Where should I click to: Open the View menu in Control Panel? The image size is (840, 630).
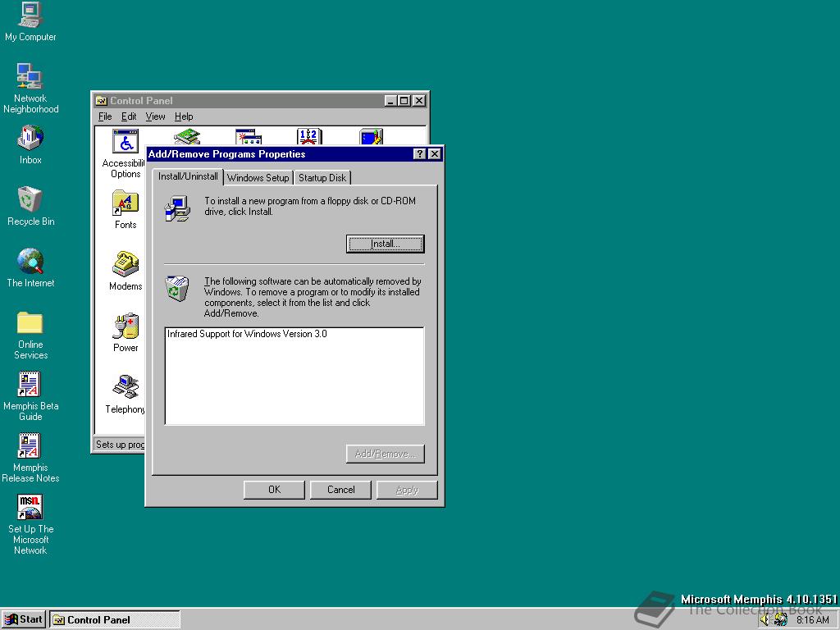pyautogui.click(x=155, y=116)
